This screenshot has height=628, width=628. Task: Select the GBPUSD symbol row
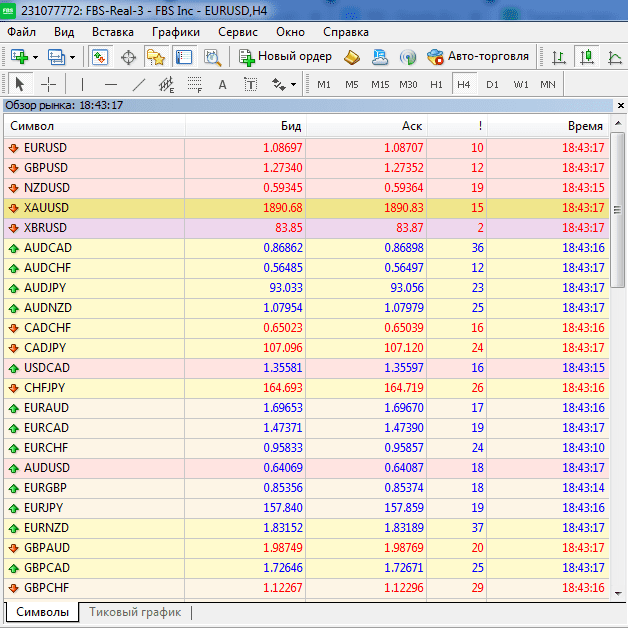(x=306, y=168)
